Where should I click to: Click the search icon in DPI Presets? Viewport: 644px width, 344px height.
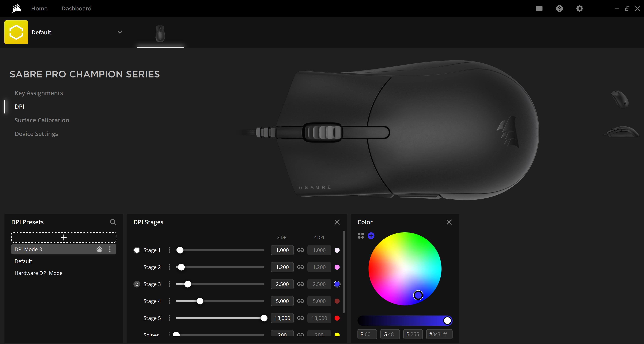tap(113, 222)
